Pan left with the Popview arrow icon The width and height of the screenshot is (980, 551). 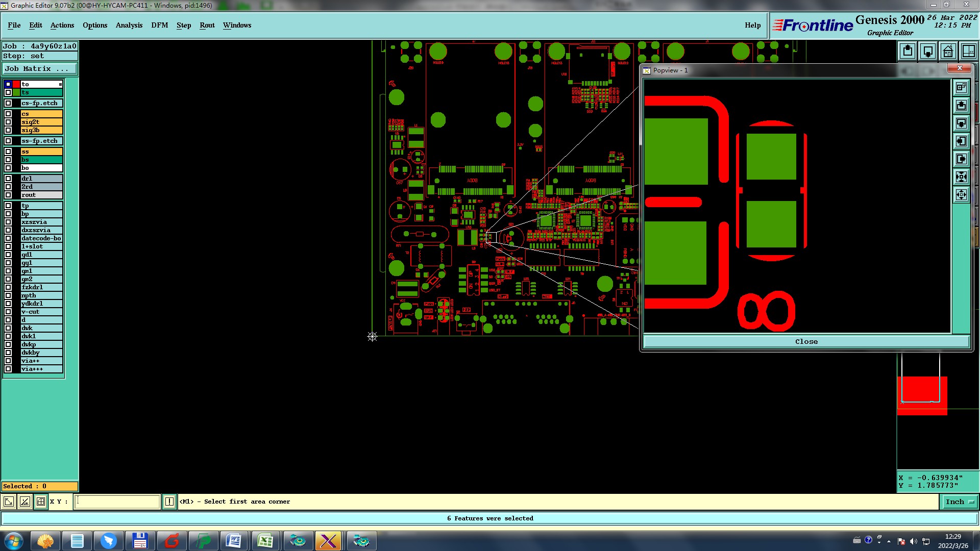(x=961, y=141)
